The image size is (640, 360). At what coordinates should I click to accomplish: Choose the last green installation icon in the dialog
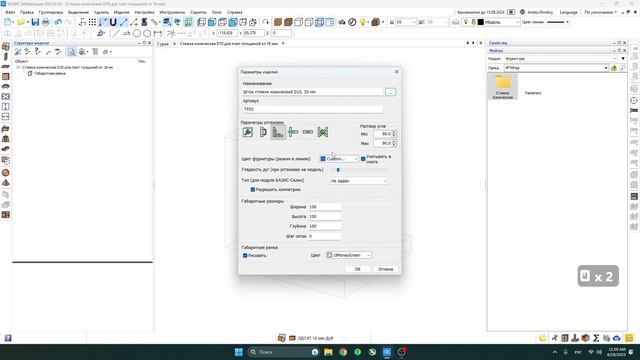click(323, 132)
